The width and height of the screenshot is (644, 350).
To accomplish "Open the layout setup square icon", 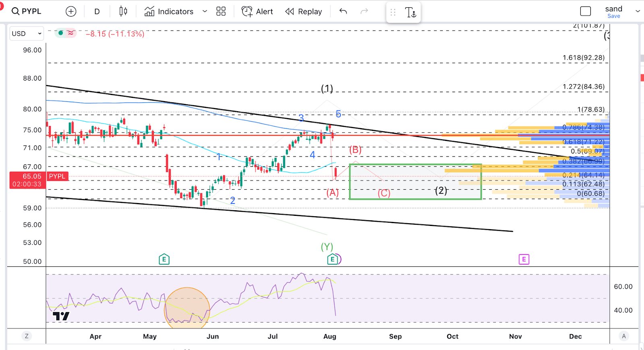I will pos(586,11).
